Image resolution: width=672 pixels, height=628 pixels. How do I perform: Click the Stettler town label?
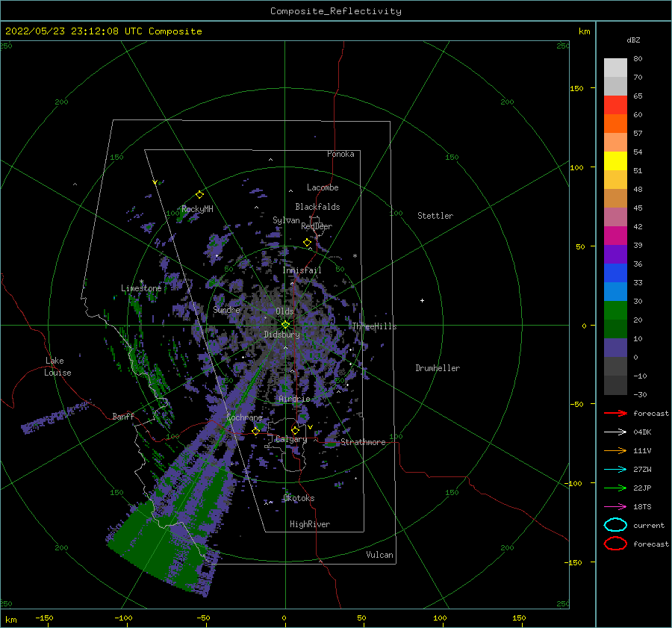click(435, 216)
